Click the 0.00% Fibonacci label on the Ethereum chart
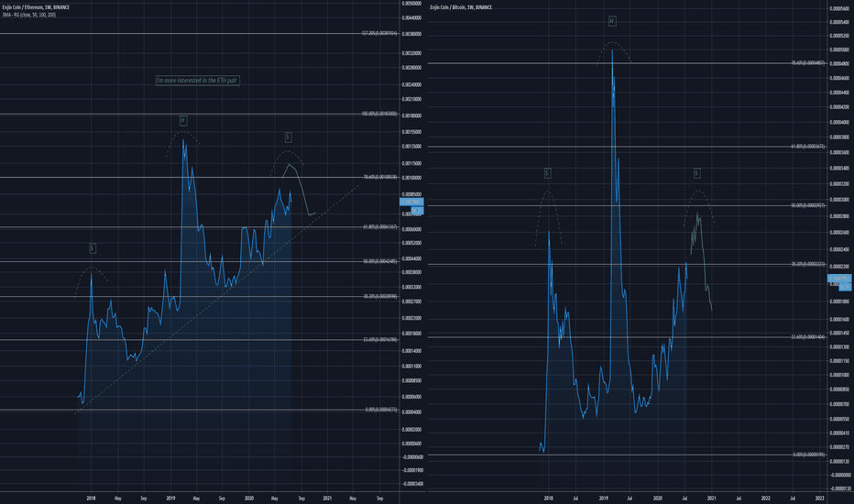This screenshot has width=854, height=504. (x=382, y=410)
